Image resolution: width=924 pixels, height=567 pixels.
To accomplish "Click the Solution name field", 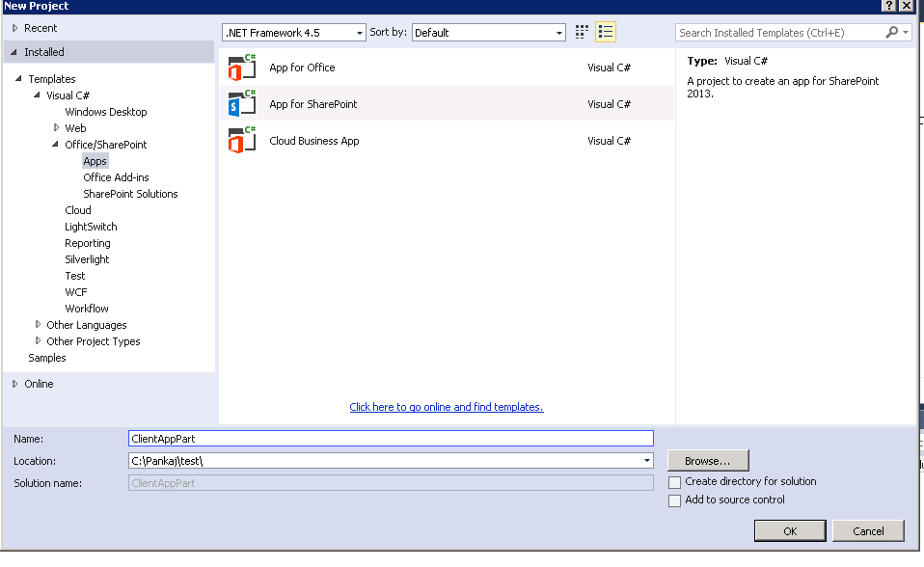I will point(391,483).
